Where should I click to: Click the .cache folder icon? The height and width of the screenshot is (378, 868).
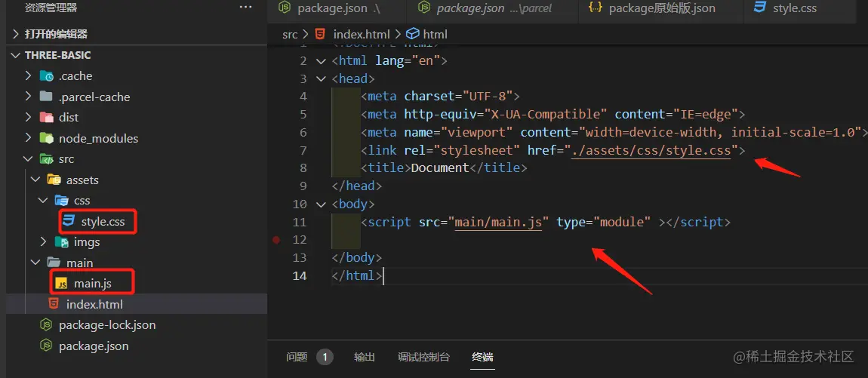coord(47,75)
